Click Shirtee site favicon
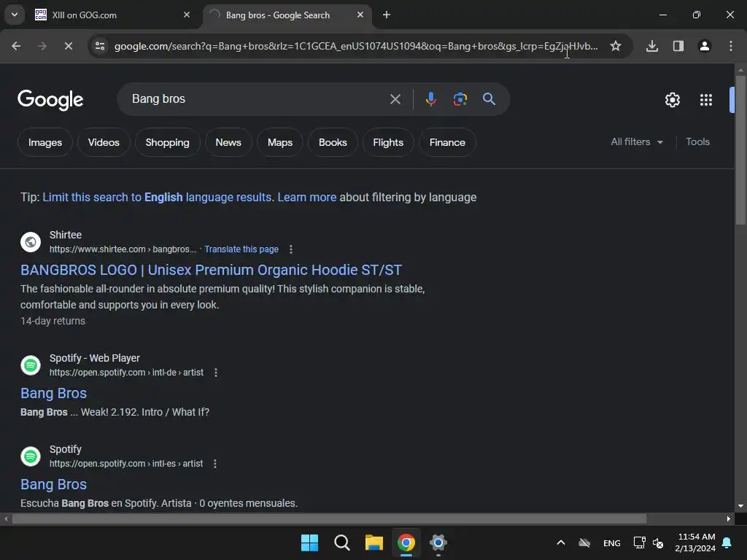Image resolution: width=747 pixels, height=560 pixels. pos(31,242)
